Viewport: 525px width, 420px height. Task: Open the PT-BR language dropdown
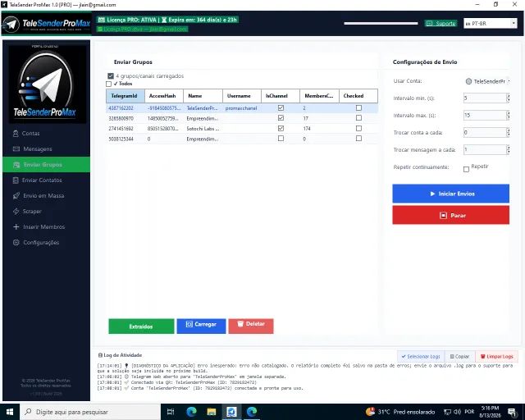(x=491, y=23)
